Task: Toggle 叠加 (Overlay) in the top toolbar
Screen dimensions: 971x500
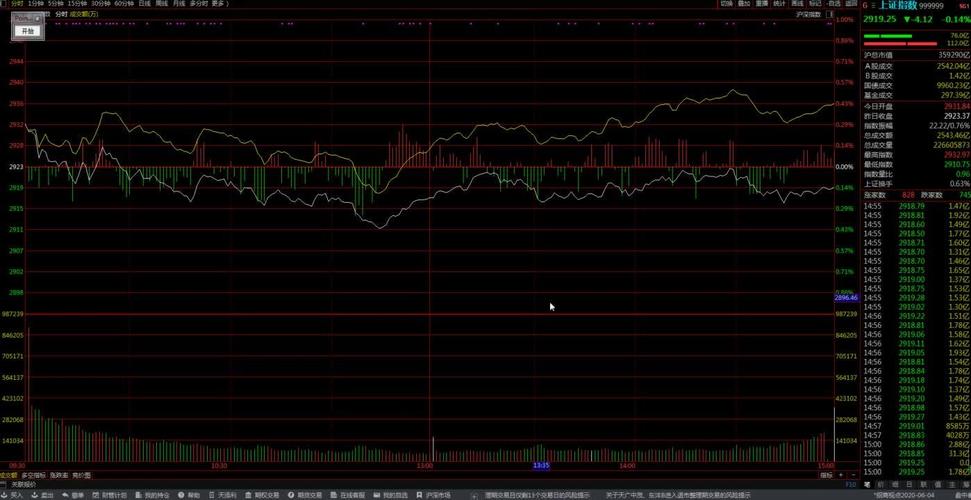Action: pyautogui.click(x=744, y=4)
